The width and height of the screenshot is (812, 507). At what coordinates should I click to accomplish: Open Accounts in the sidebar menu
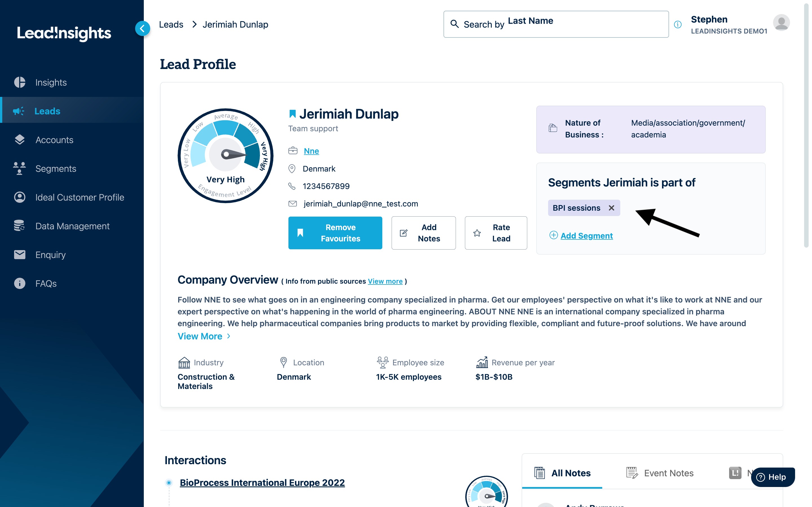[54, 140]
